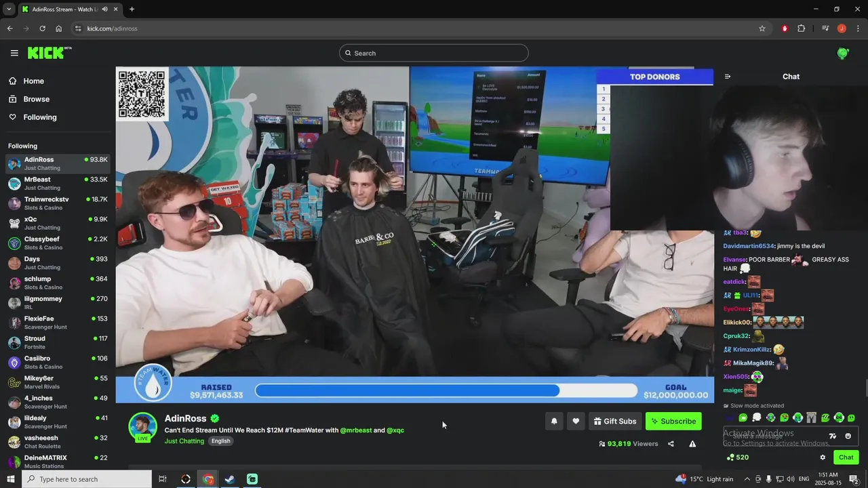Click the Gift Subs button
Viewport: 868px width, 488px height.
click(x=615, y=421)
